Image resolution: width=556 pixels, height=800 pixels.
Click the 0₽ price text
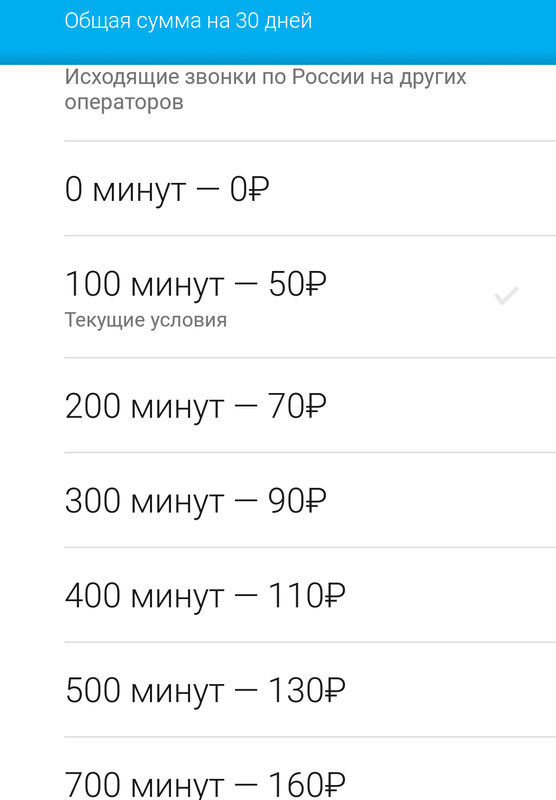(x=249, y=189)
